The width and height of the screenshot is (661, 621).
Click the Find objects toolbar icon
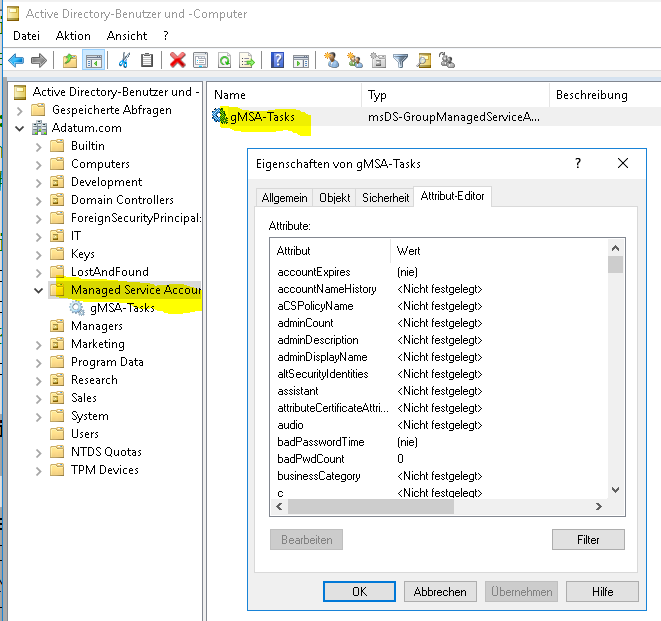coord(424,60)
